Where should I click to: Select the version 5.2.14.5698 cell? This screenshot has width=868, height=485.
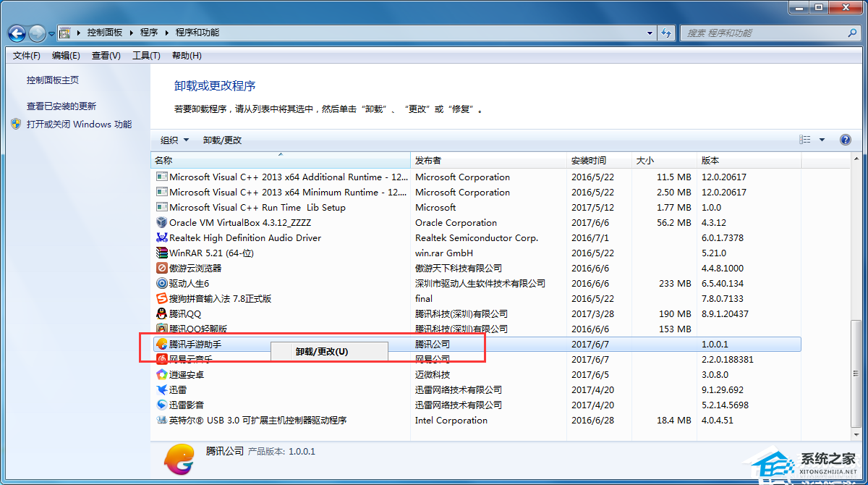(x=725, y=405)
